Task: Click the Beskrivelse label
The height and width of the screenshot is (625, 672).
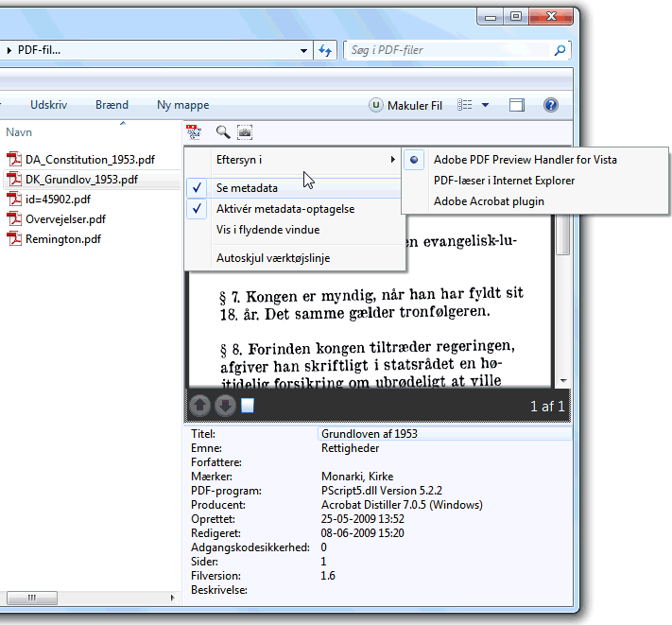Action: coord(219,590)
